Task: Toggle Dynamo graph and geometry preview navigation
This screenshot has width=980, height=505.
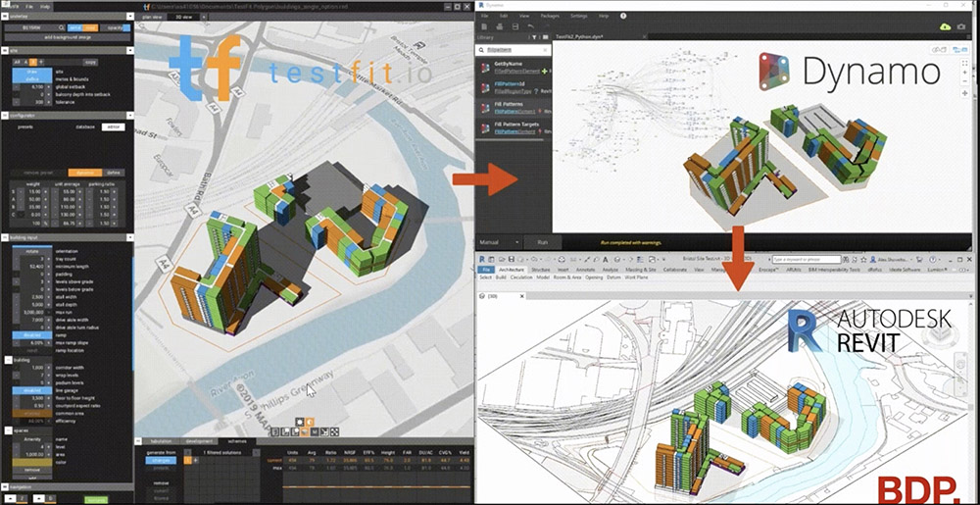Action: 951,49
